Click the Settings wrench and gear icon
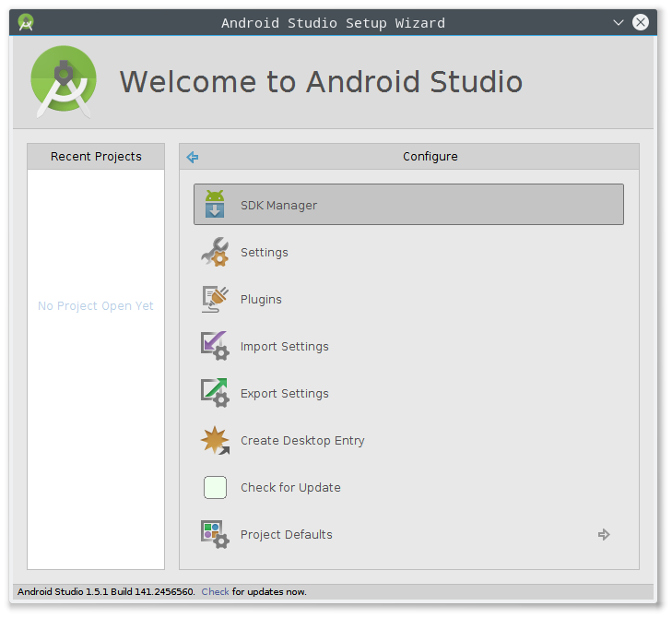Screen dimensions: 672x618 [x=215, y=252]
